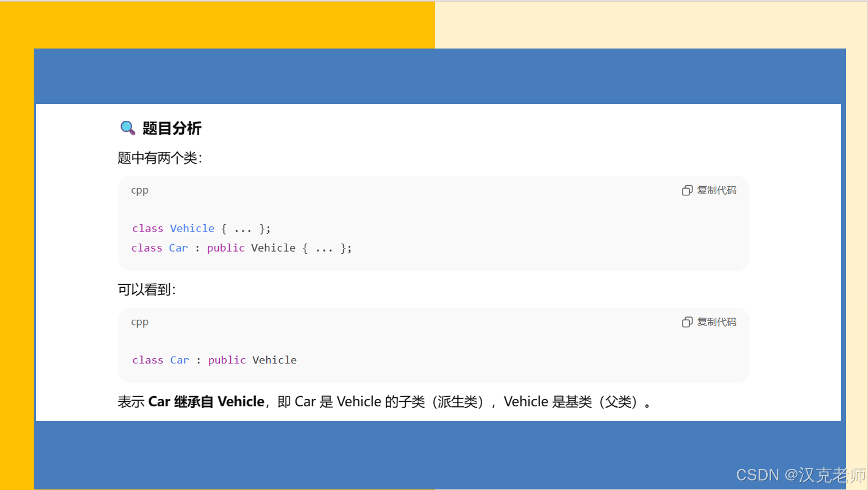The height and width of the screenshot is (490, 868).
Task: Click 复制代码 on the lower code block
Action: coord(717,322)
